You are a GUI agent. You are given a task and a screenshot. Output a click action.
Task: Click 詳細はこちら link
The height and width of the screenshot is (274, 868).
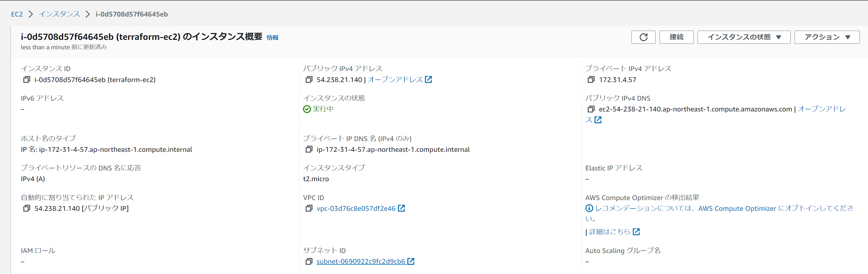[610, 232]
